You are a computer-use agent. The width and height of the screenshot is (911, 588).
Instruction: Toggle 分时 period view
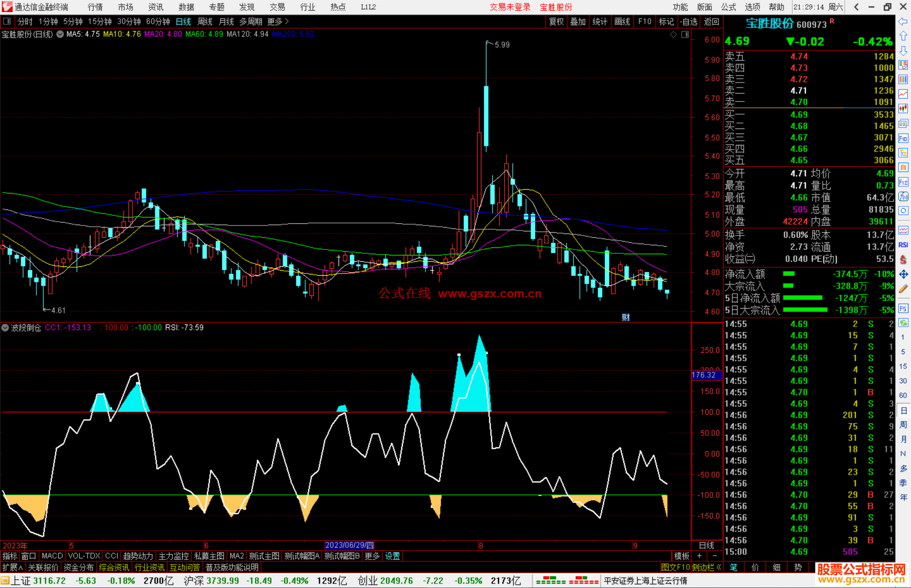[25, 21]
